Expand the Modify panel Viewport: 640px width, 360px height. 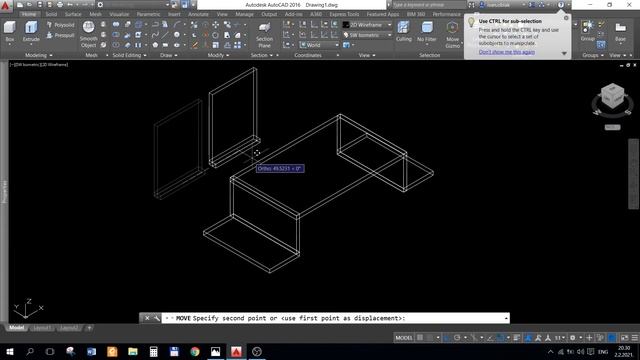(x=218, y=55)
